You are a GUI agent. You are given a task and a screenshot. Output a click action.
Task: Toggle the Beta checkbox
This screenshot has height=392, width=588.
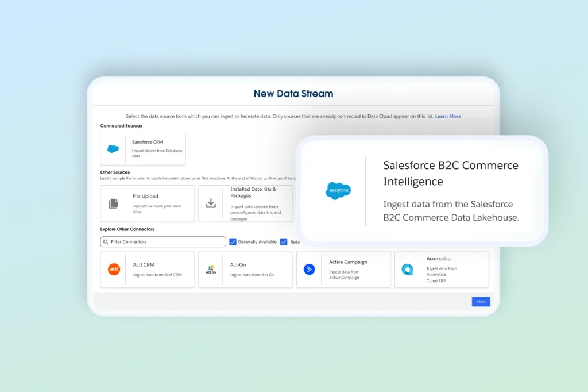(x=284, y=242)
